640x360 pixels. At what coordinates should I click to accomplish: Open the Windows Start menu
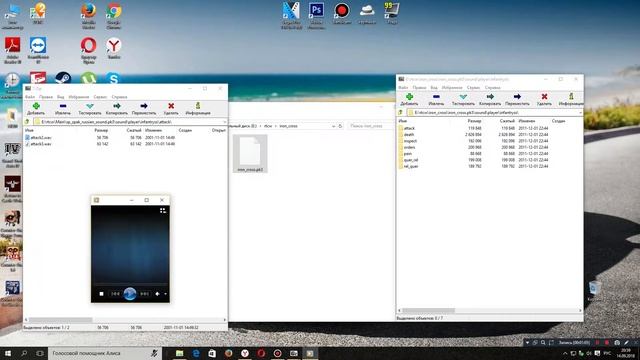coord(8,353)
